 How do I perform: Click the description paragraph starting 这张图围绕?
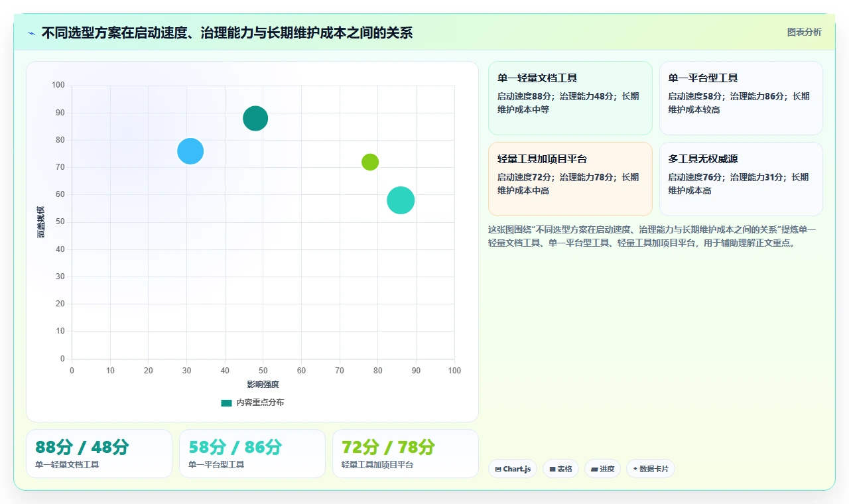point(653,236)
